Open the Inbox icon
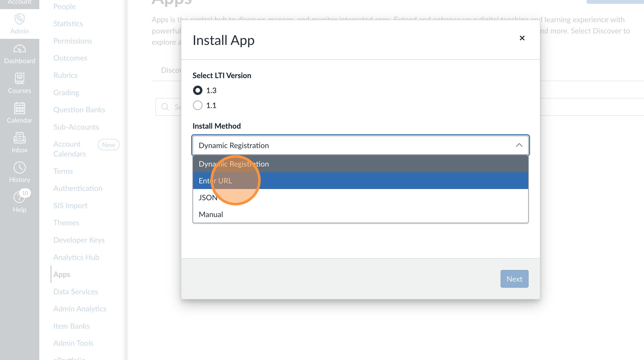 tap(19, 138)
